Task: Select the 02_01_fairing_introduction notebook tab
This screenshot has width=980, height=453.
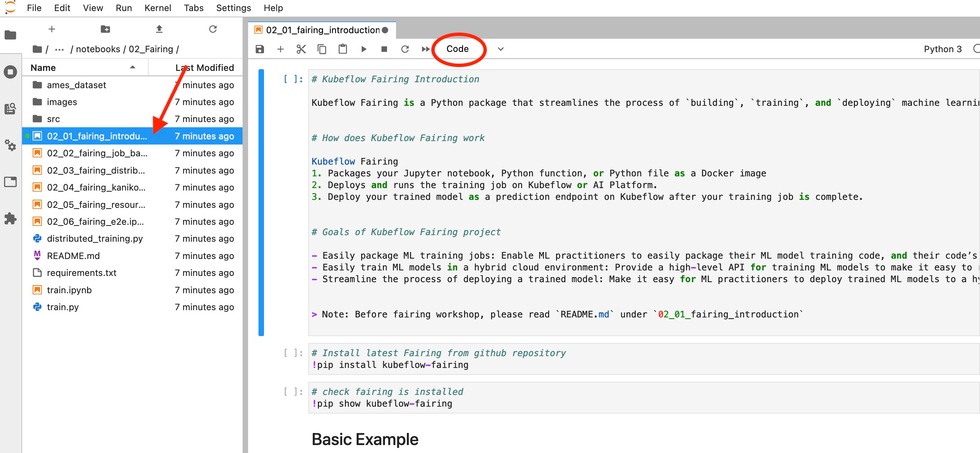Action: (x=322, y=30)
